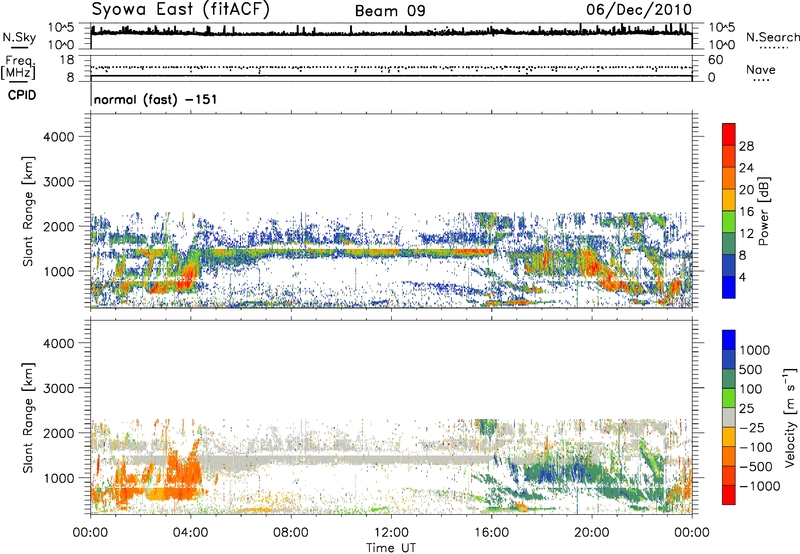Click power panel 'Slant Range [km]' label
Viewport: 800px width, 554px height.
coord(28,211)
